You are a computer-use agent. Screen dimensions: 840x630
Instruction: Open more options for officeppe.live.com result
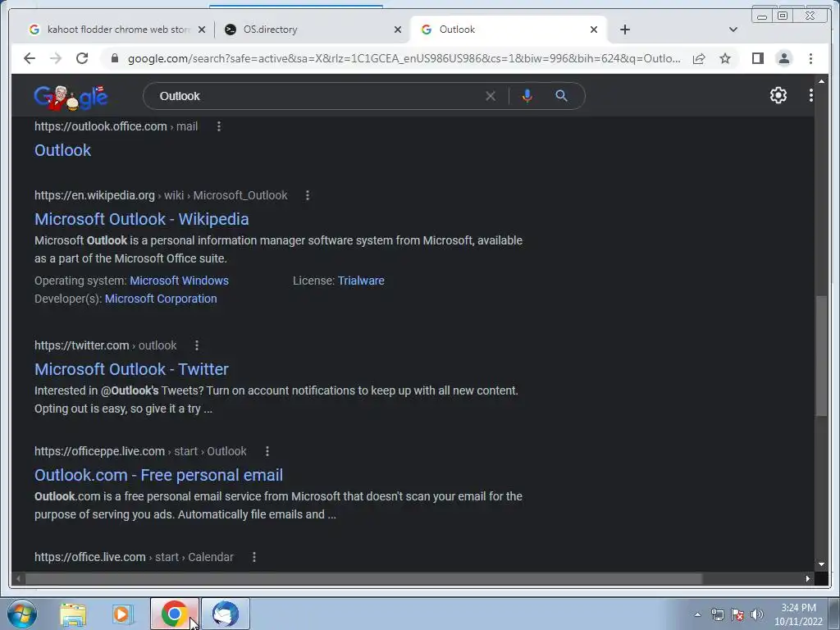coord(267,452)
